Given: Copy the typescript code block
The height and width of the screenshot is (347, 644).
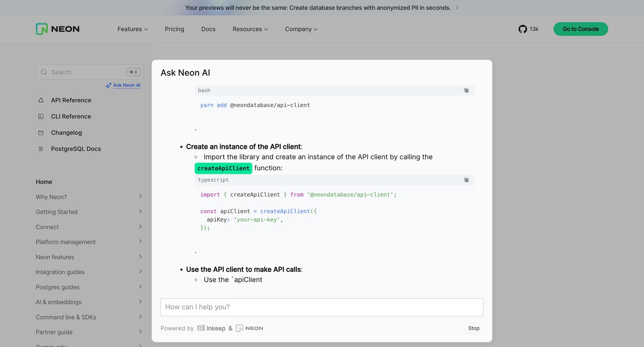Looking at the screenshot, I should coord(466,180).
